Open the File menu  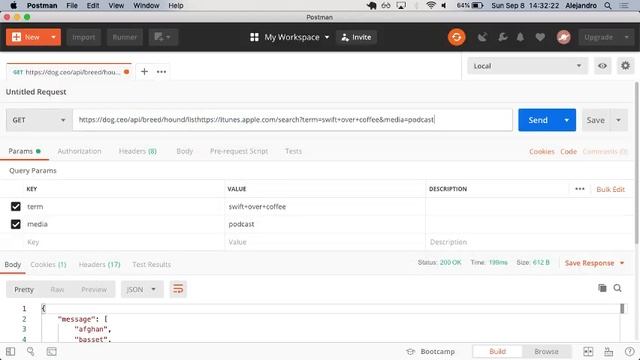tap(72, 5)
